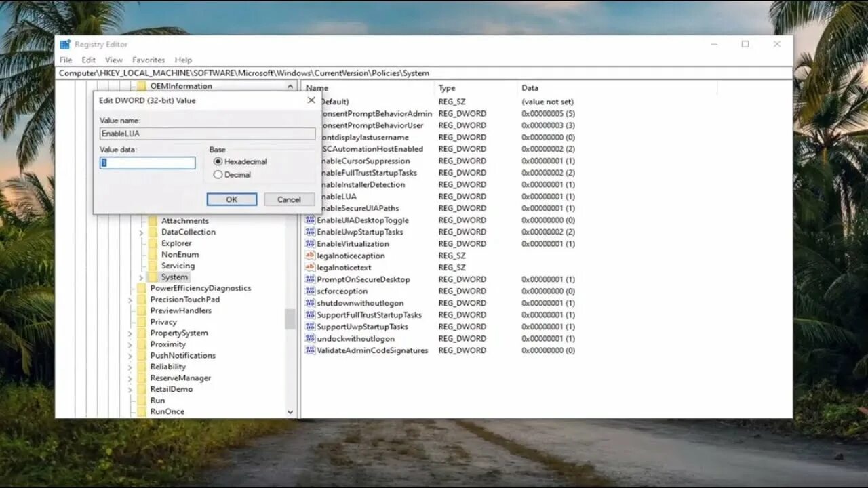This screenshot has width=868, height=488.
Task: Click the PrecisionTouchPad folder icon
Action: [142, 300]
